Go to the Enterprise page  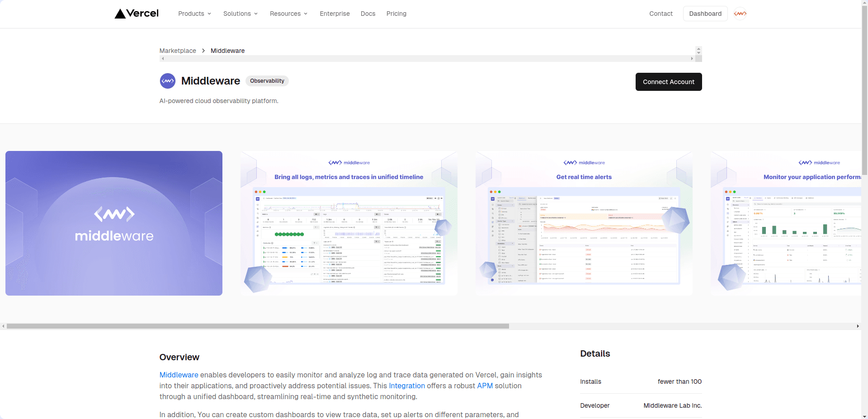pyautogui.click(x=335, y=14)
